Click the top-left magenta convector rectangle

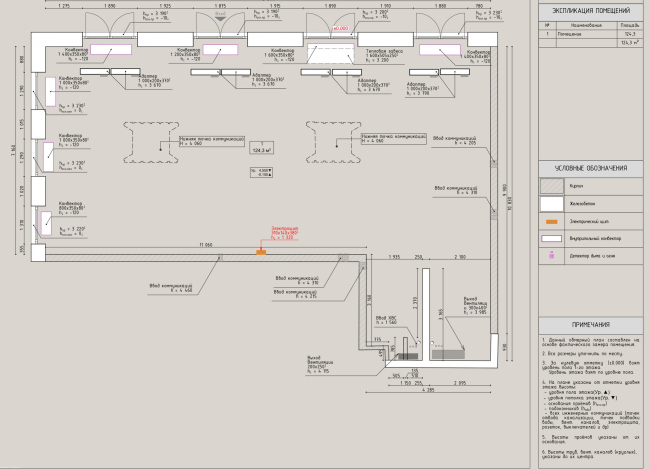pos(111,50)
